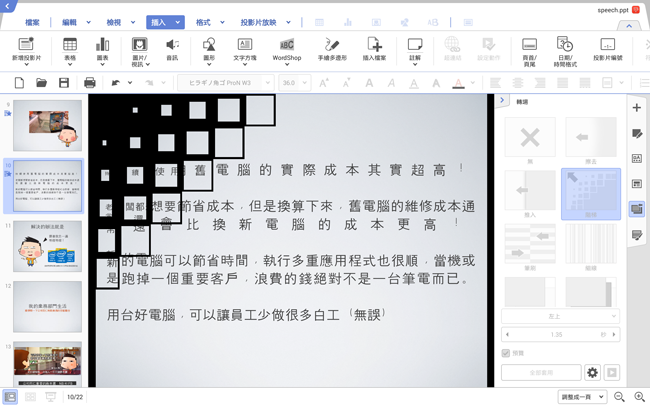Open the format (格式) menu

coord(203,22)
